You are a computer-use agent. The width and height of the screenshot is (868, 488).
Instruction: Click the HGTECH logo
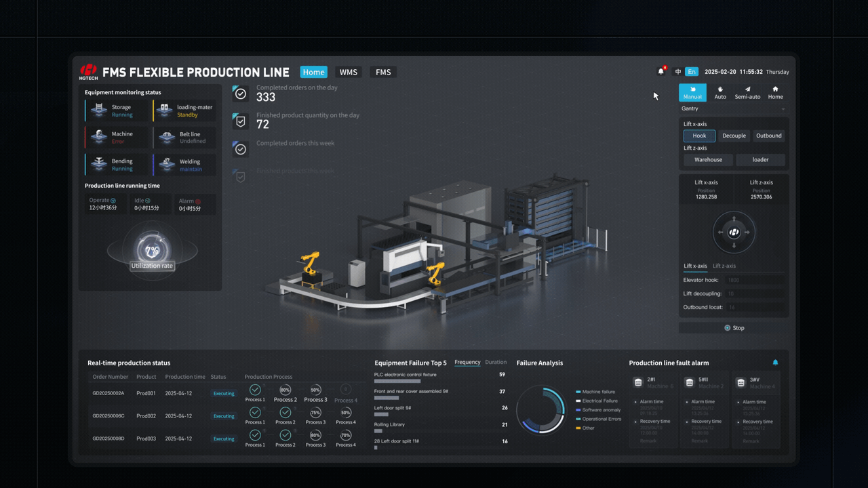88,72
